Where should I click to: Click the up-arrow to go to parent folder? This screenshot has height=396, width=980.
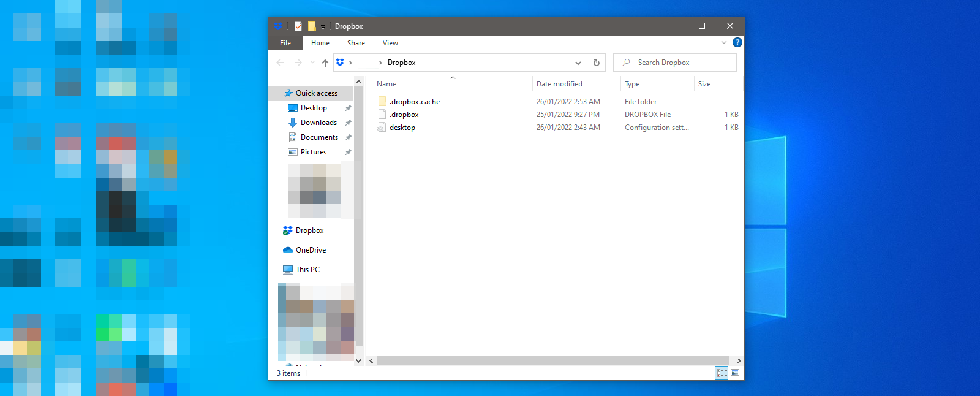point(325,63)
